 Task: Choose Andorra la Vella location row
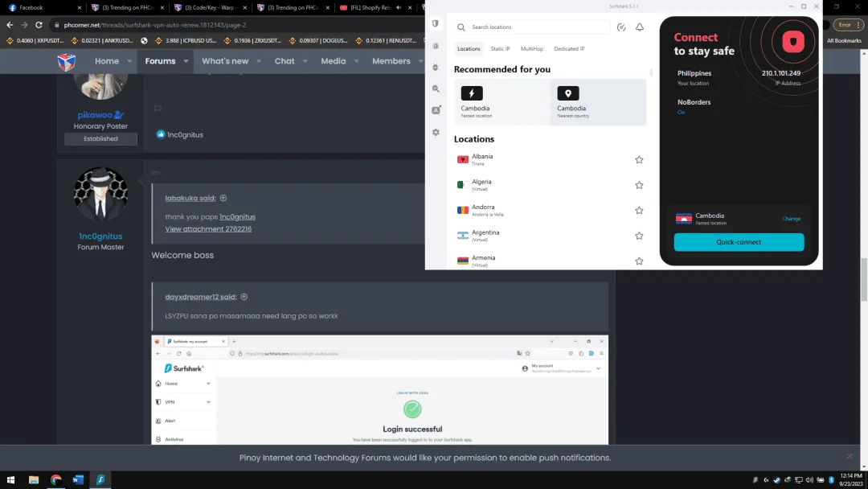[x=551, y=211]
